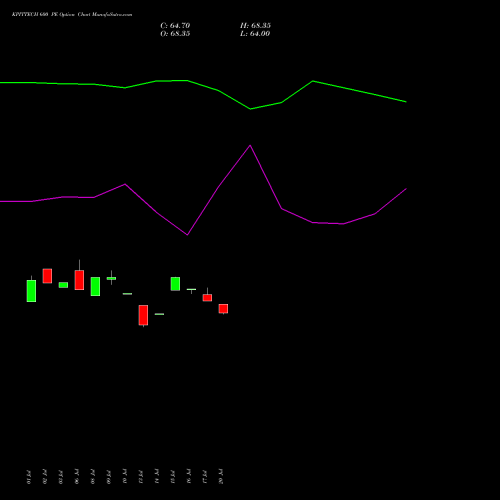The width and height of the screenshot is (500, 500).
Task: Select the open value O: 68.35
Action: click(175, 34)
